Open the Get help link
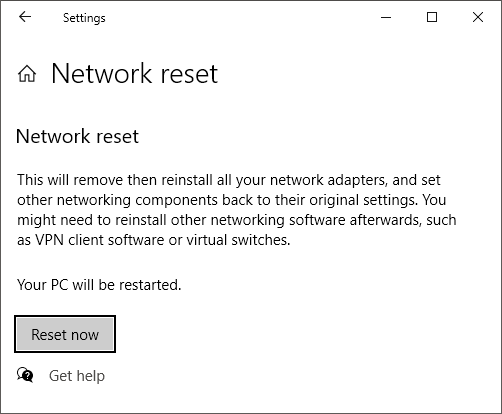Image resolution: width=502 pixels, height=414 pixels. click(77, 376)
